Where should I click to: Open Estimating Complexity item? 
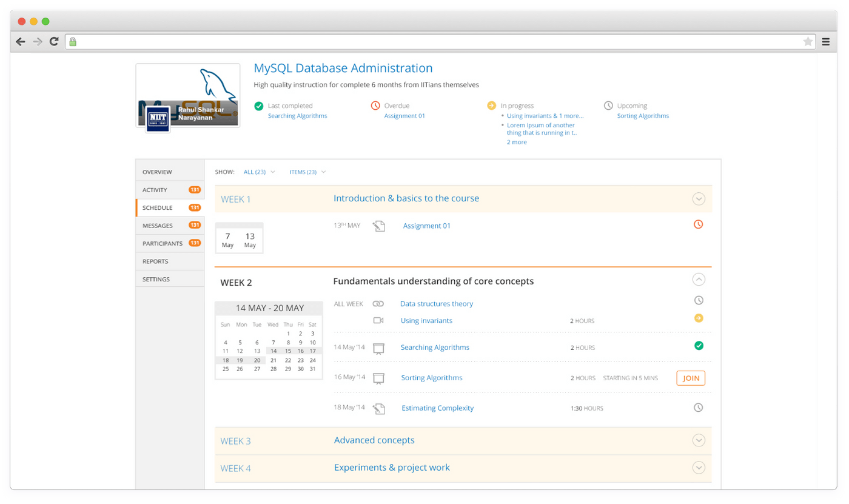(438, 408)
